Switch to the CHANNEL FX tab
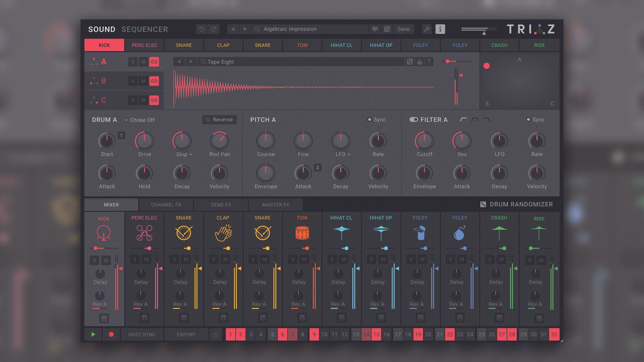The image size is (644, 362). coord(166,204)
